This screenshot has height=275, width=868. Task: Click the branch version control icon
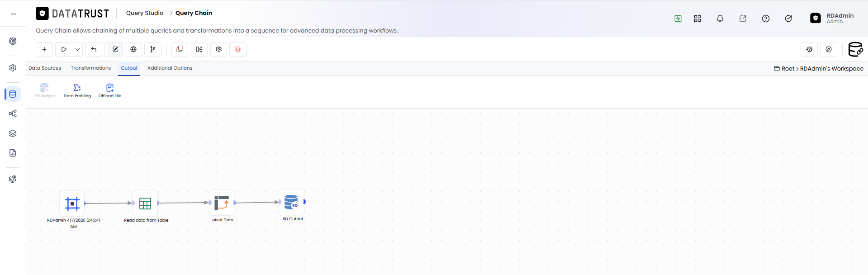point(153,49)
